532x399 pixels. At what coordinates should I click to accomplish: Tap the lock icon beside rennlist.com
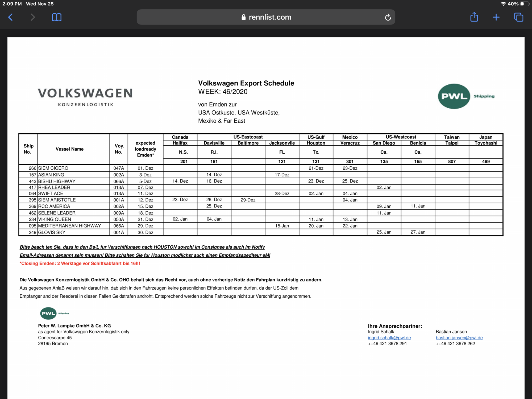(x=243, y=17)
